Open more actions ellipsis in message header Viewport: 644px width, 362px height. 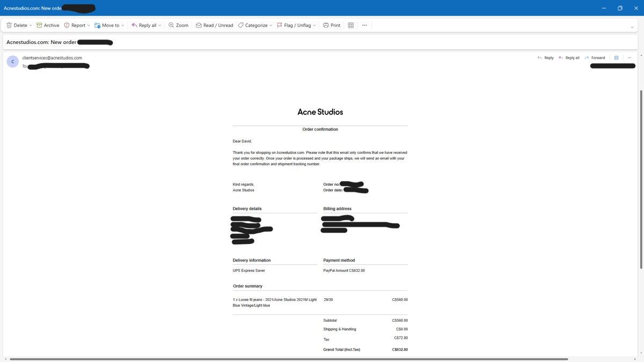point(630,58)
